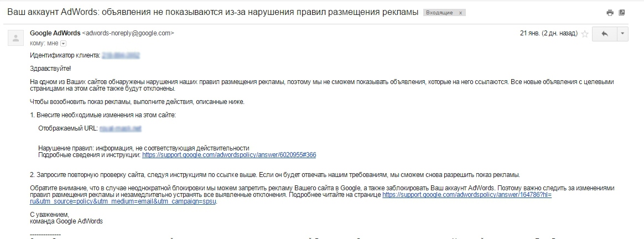
Task: Click sender address adwords-noreply@google.com
Action: (x=128, y=33)
